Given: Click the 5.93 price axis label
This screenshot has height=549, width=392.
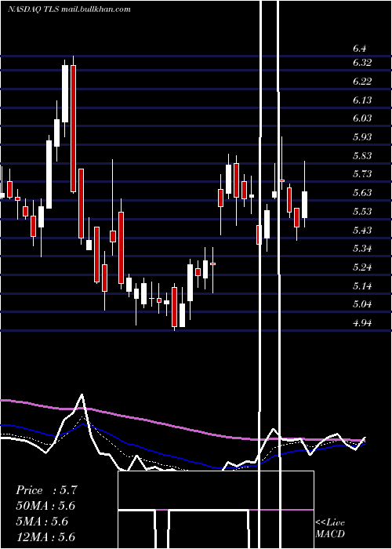Looking at the screenshot, I should (362, 136).
